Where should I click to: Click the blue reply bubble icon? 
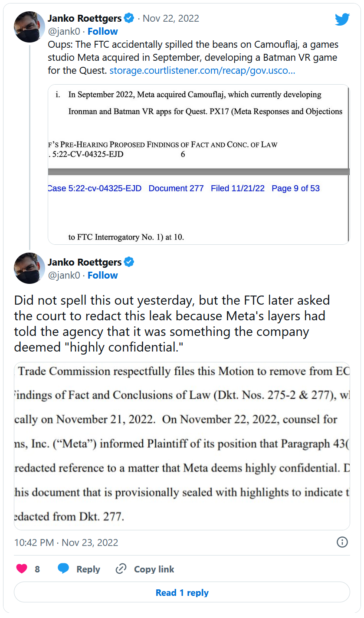coord(63,569)
